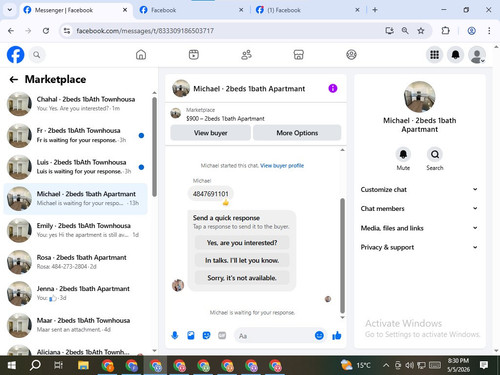Open the Jenna 2beds 1bath Apartmant conversation
This screenshot has height=375, width=500.
click(76, 294)
